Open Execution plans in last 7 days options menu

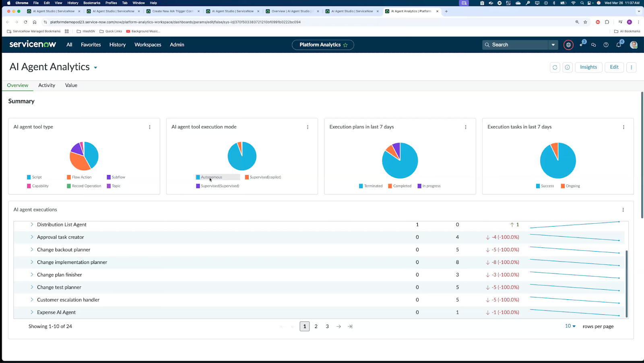pyautogui.click(x=466, y=127)
